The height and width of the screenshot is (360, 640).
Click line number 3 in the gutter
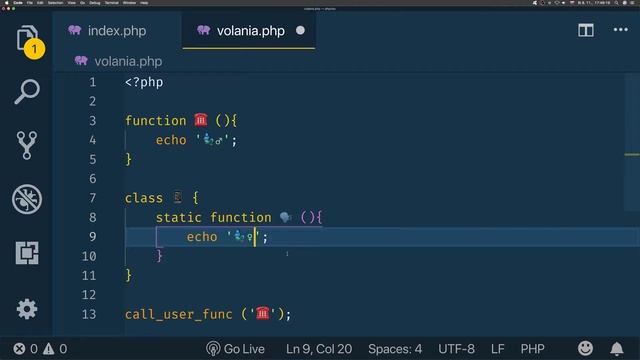[x=93, y=121]
